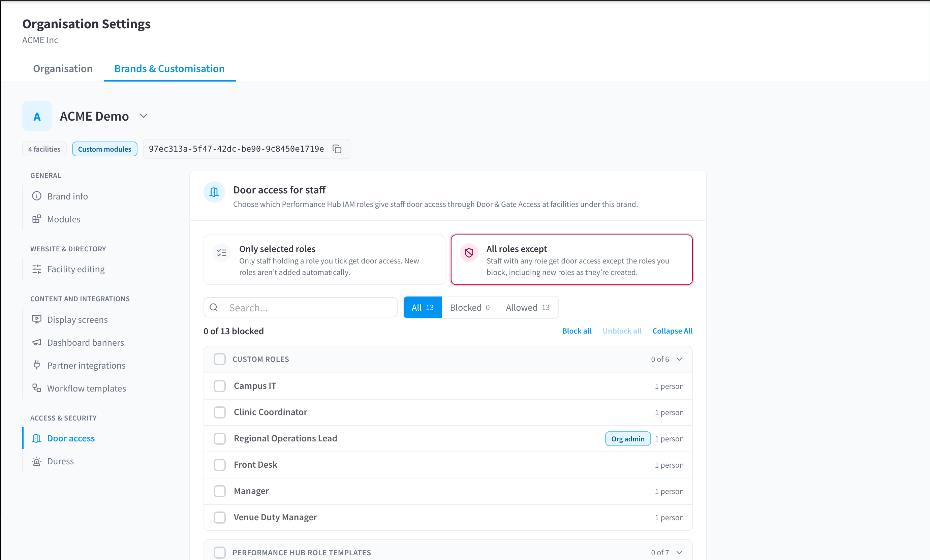Click the Org admin badge

[628, 439]
